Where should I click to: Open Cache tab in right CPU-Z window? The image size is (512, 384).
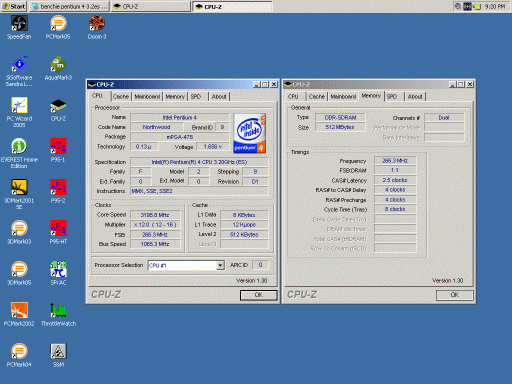(x=317, y=97)
